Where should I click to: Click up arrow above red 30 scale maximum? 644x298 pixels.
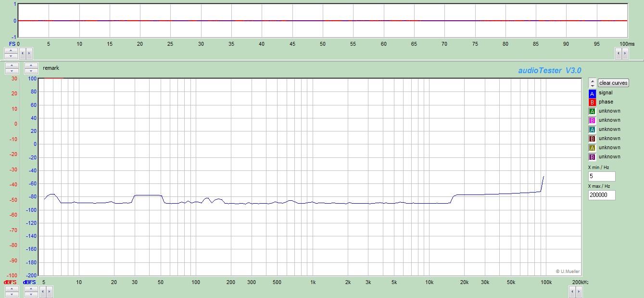12,65
